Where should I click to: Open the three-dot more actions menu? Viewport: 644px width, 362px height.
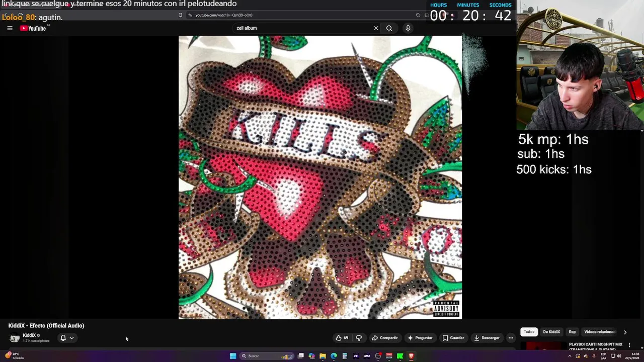(511, 338)
